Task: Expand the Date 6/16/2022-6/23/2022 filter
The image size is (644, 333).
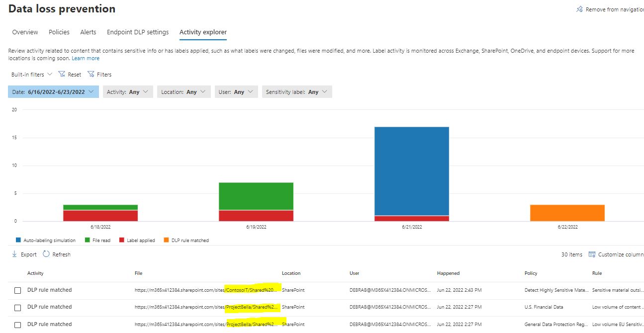Action: click(53, 92)
